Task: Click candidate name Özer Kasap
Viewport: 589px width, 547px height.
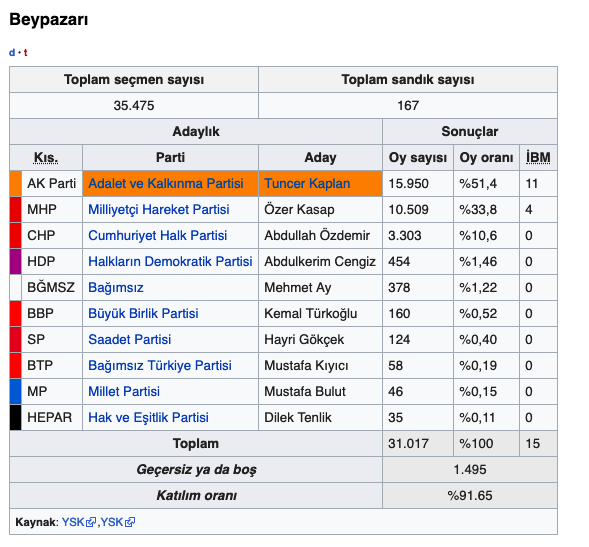Action: (299, 209)
